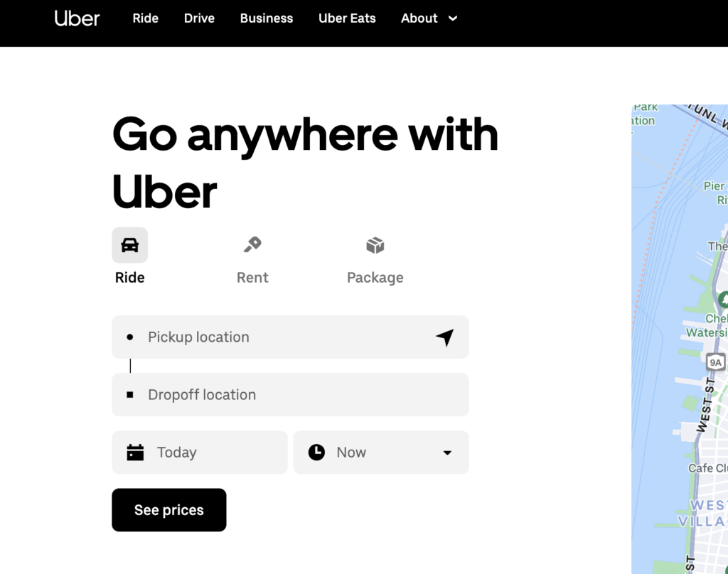
Task: Open the Business page link
Action: tap(267, 18)
